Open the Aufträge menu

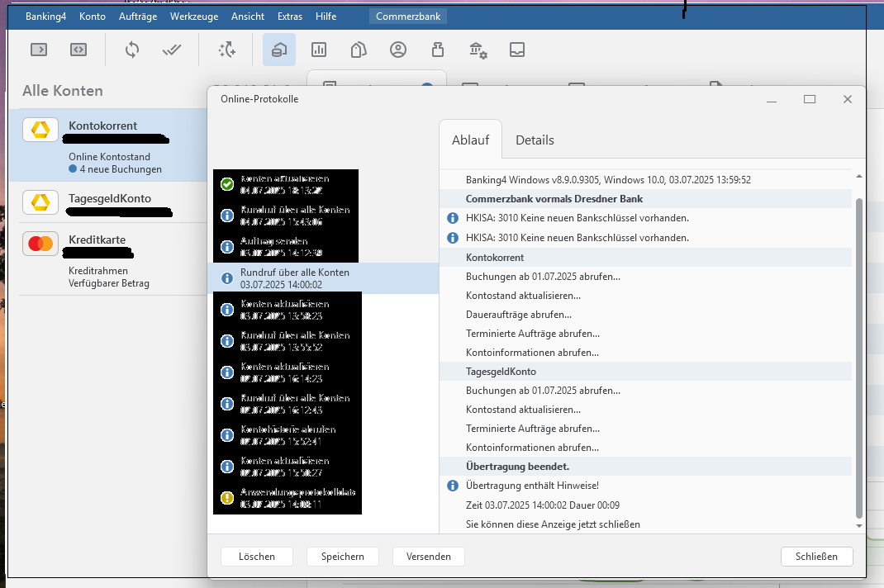(x=138, y=17)
